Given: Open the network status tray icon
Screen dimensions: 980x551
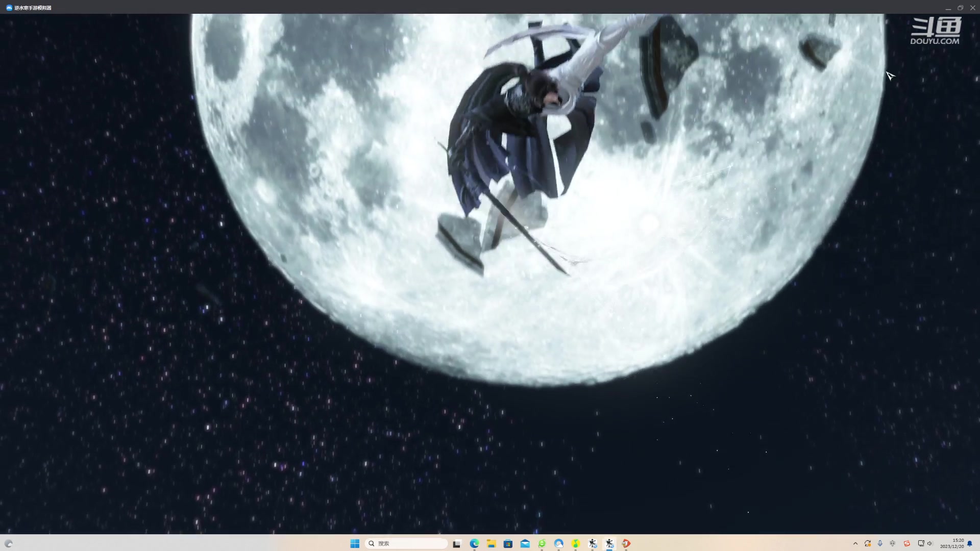Looking at the screenshot, I should [x=921, y=543].
